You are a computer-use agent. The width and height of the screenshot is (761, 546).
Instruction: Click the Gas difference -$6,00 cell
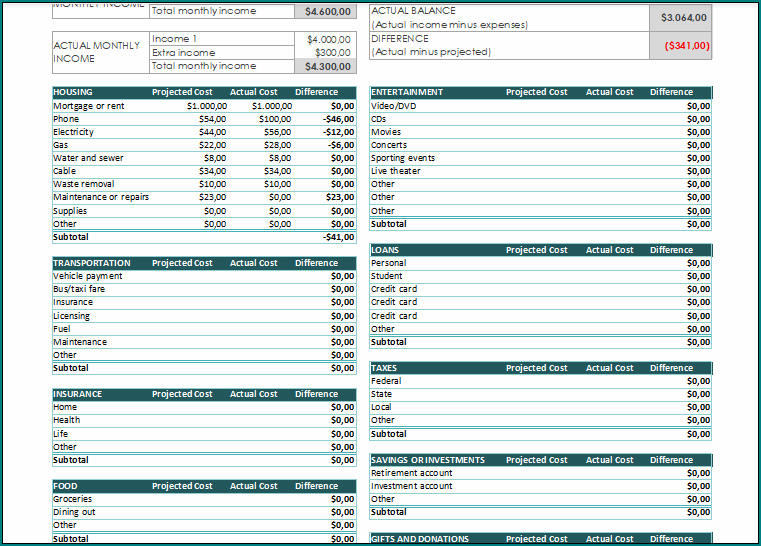click(341, 145)
